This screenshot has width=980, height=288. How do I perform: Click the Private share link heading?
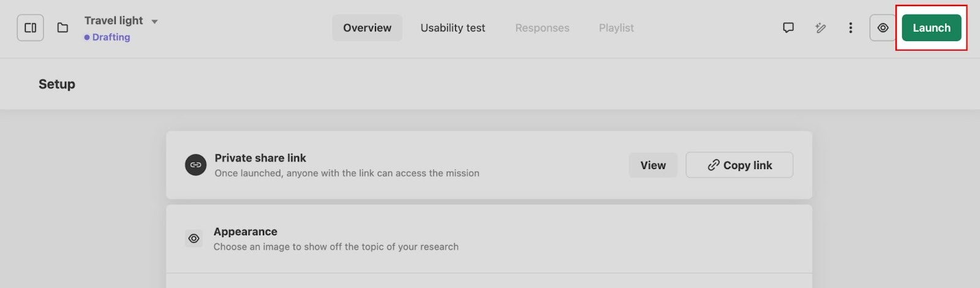pyautogui.click(x=260, y=158)
